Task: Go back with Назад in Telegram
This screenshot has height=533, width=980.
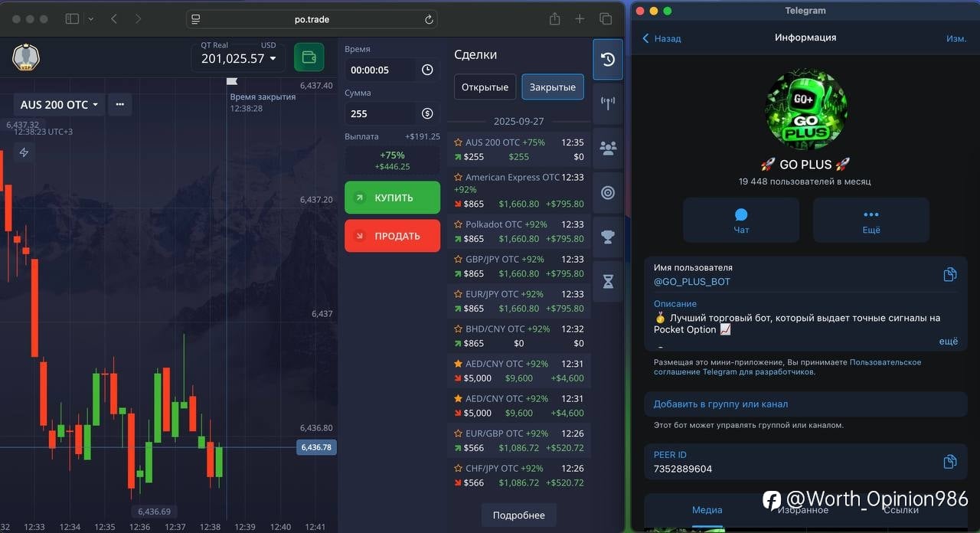Action: (661, 38)
